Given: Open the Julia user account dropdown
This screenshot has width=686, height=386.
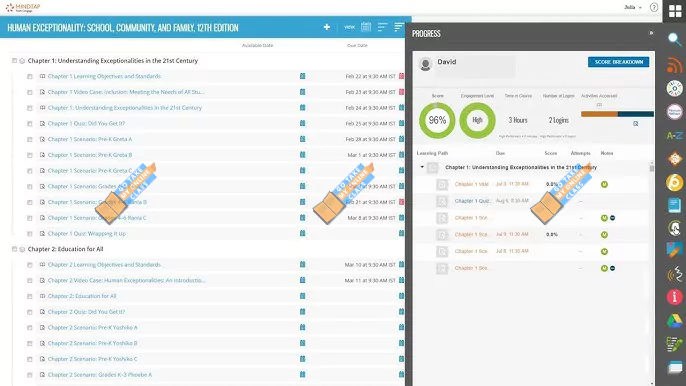Looking at the screenshot, I should (x=633, y=7).
